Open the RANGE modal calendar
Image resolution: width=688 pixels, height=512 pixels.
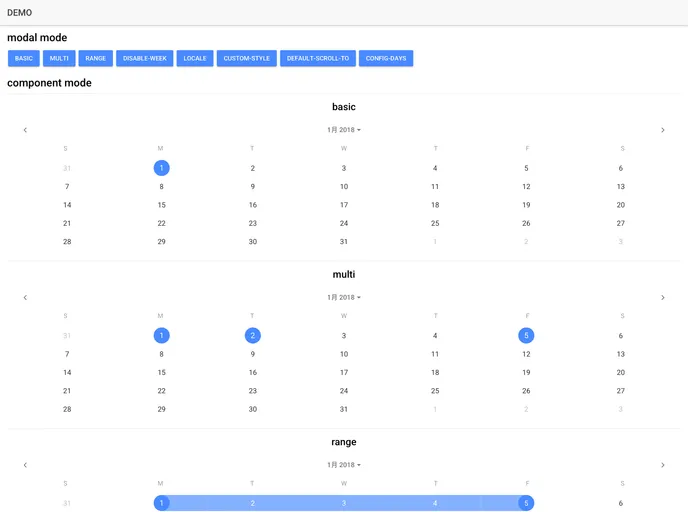pos(96,58)
